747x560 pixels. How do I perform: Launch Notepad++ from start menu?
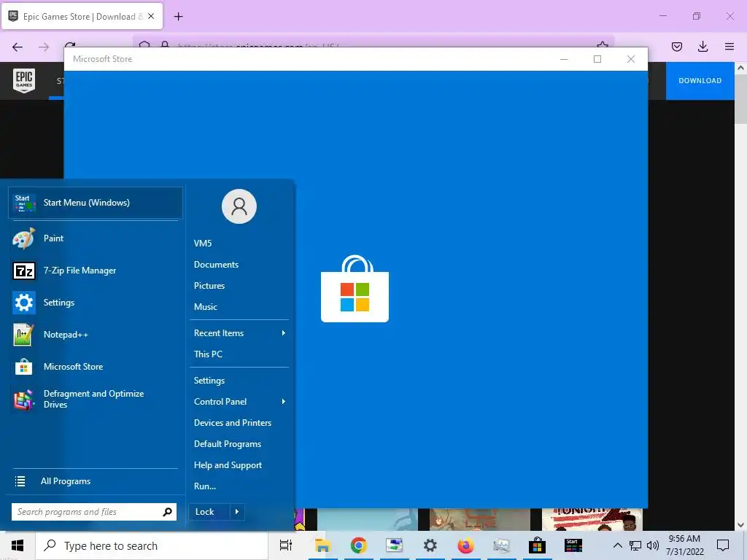coord(96,334)
